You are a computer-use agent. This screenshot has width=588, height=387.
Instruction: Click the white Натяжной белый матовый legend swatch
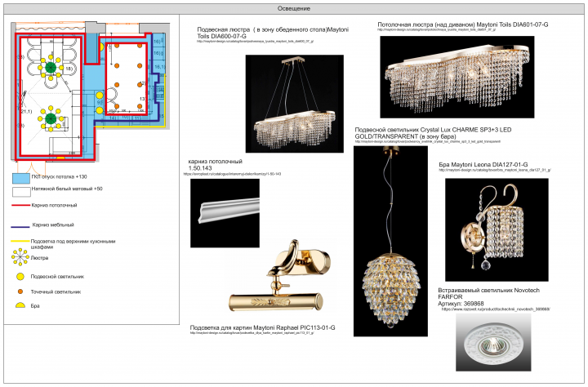tap(21, 192)
